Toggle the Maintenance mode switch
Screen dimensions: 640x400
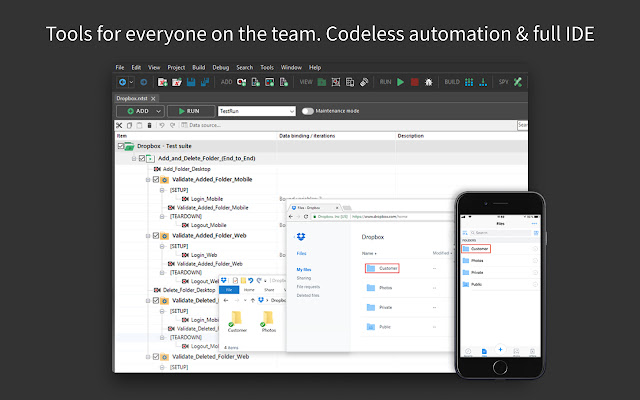tap(308, 111)
